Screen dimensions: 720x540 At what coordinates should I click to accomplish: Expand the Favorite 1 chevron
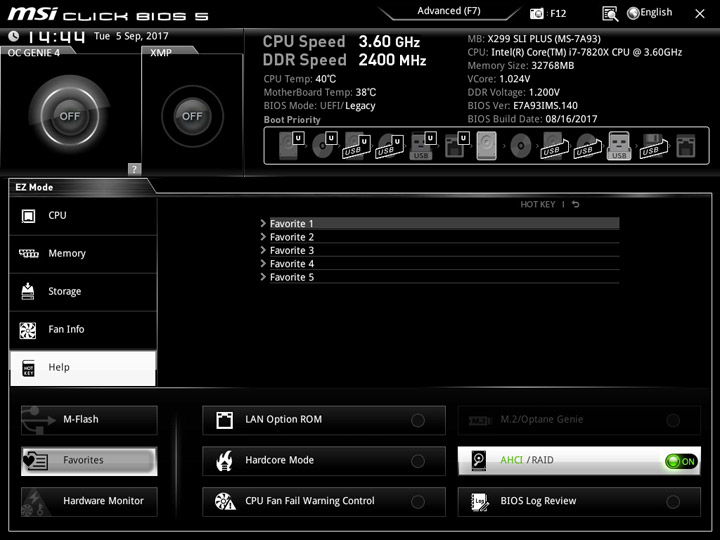[263, 223]
